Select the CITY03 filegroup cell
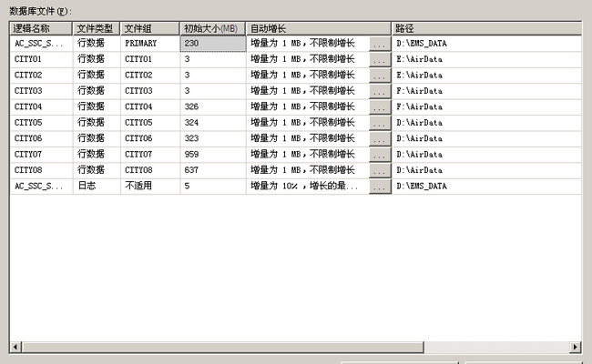Image resolution: width=592 pixels, height=364 pixels. click(x=150, y=91)
